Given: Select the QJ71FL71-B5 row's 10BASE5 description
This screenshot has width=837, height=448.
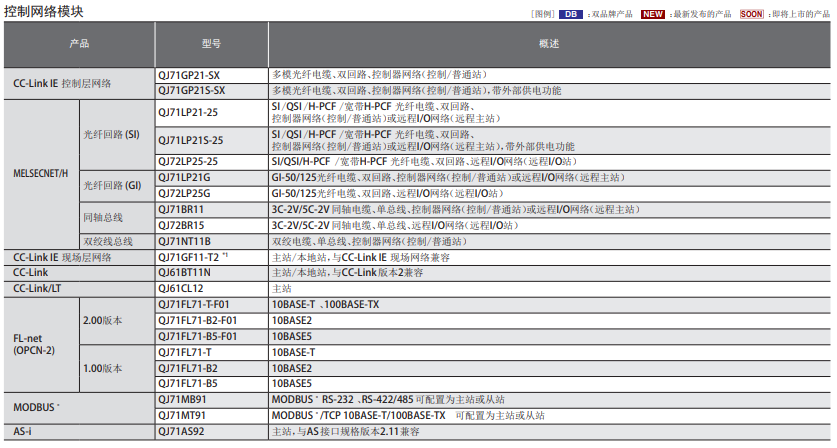Looking at the screenshot, I should click(x=291, y=383).
